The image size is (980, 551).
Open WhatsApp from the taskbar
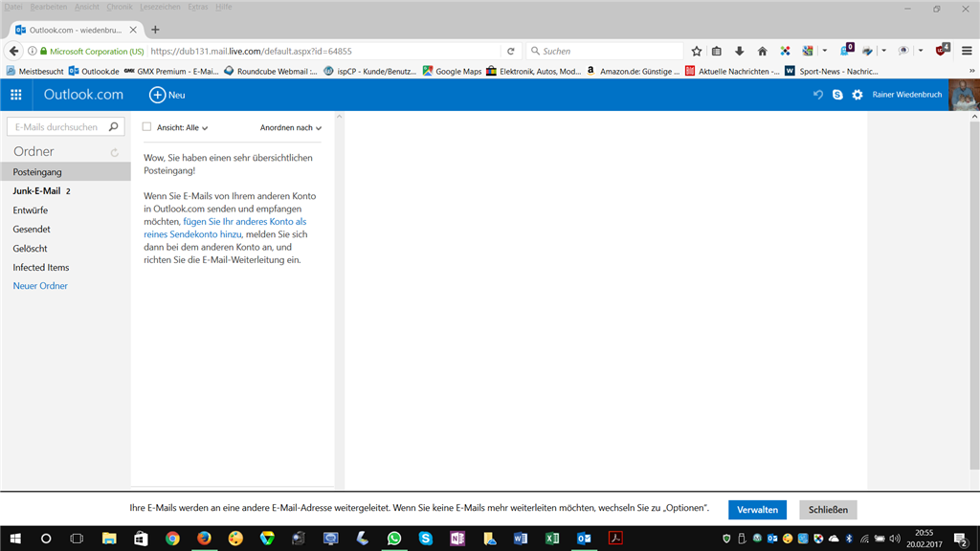point(393,539)
